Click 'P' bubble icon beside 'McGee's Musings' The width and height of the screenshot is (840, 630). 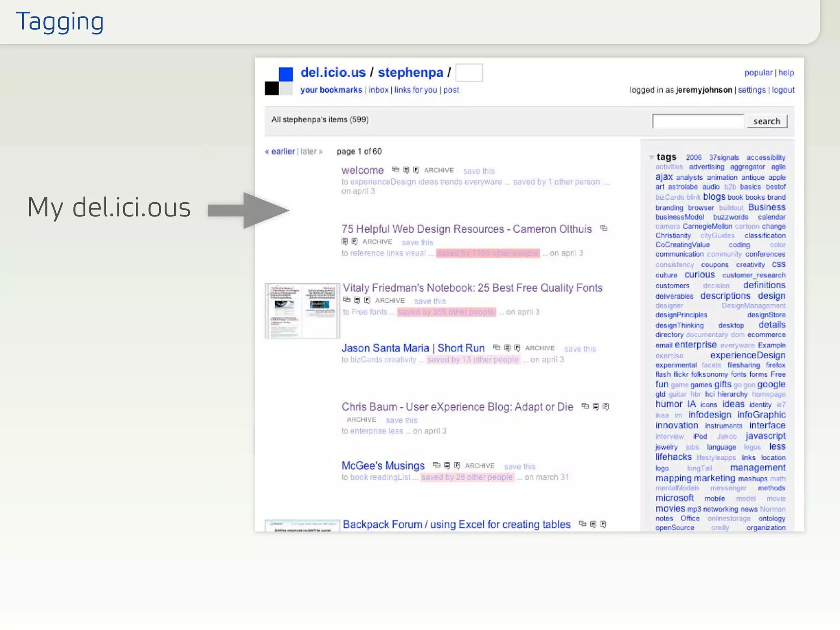click(457, 466)
